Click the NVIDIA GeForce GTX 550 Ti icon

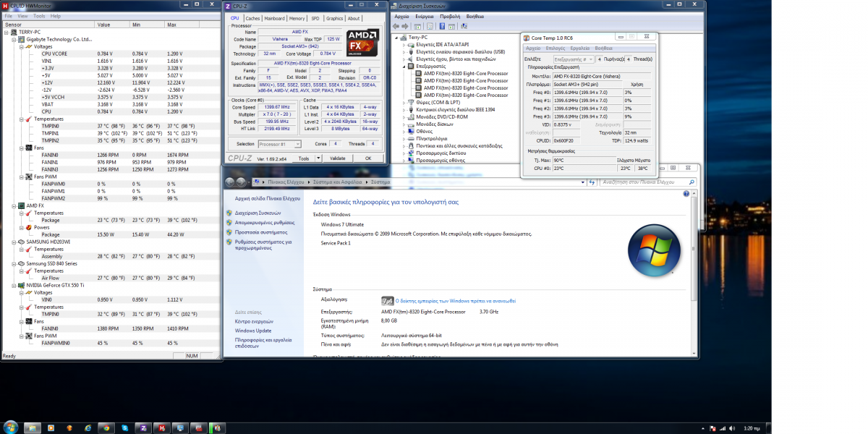pos(22,285)
